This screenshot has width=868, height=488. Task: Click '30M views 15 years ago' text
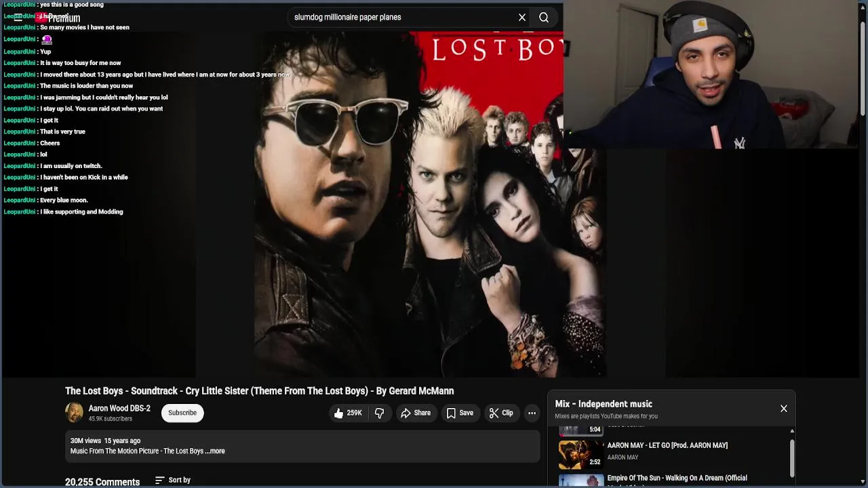pos(105,441)
